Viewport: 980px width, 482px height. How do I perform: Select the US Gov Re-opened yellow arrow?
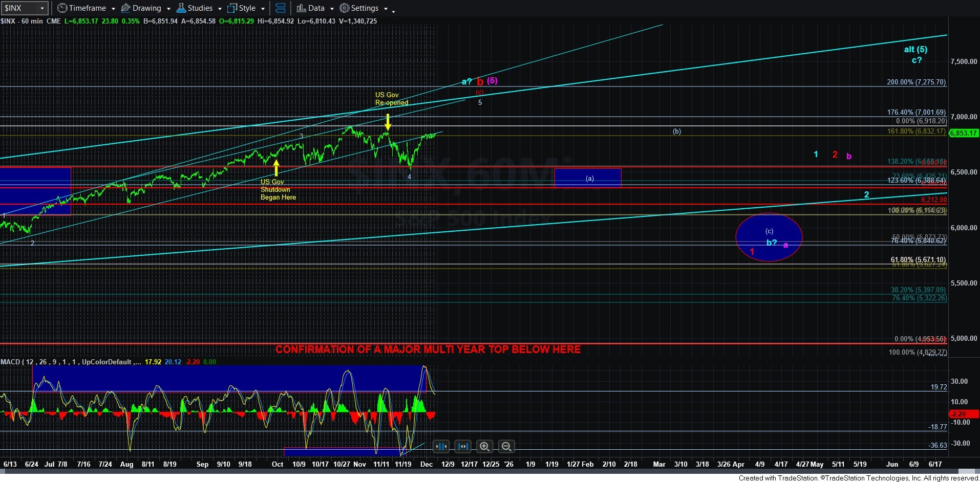point(388,122)
